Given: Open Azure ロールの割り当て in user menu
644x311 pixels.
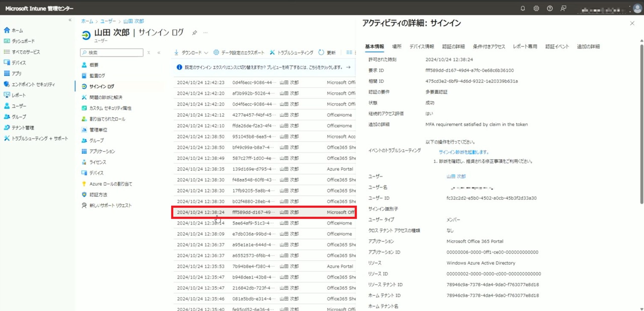Looking at the screenshot, I should [x=107, y=184].
